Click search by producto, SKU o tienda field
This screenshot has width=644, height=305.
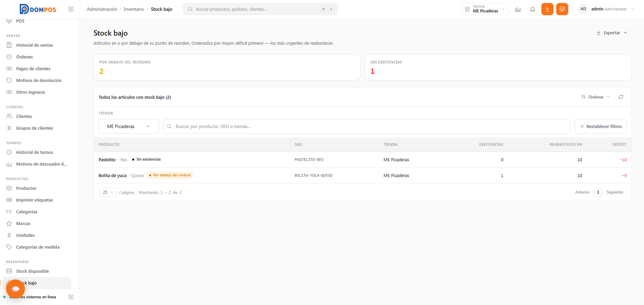(367, 126)
